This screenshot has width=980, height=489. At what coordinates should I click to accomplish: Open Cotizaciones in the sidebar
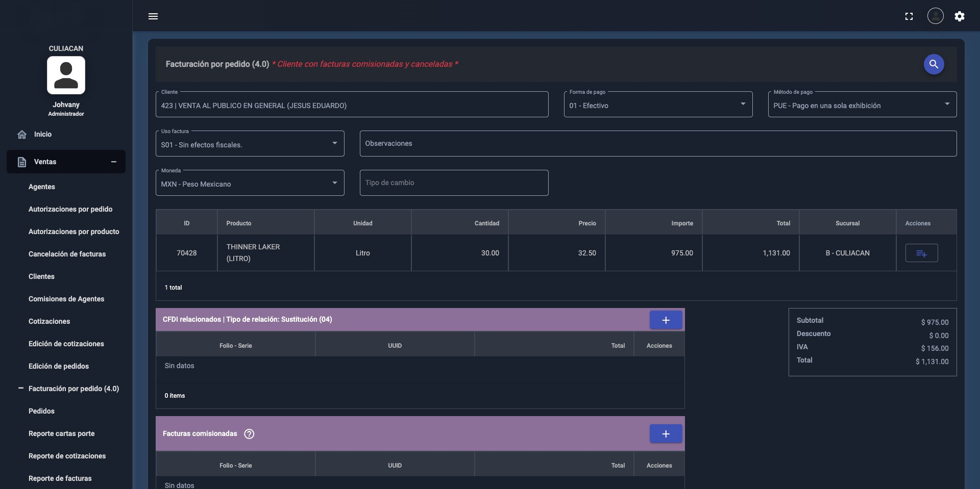pyautogui.click(x=49, y=321)
